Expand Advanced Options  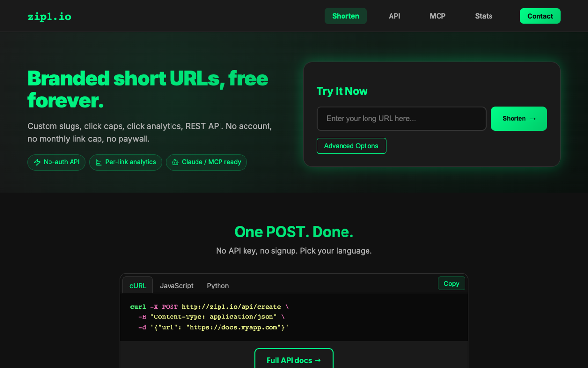351,146
